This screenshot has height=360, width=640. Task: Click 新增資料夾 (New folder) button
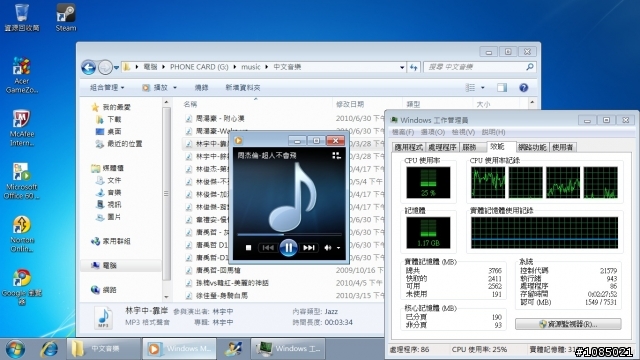242,87
